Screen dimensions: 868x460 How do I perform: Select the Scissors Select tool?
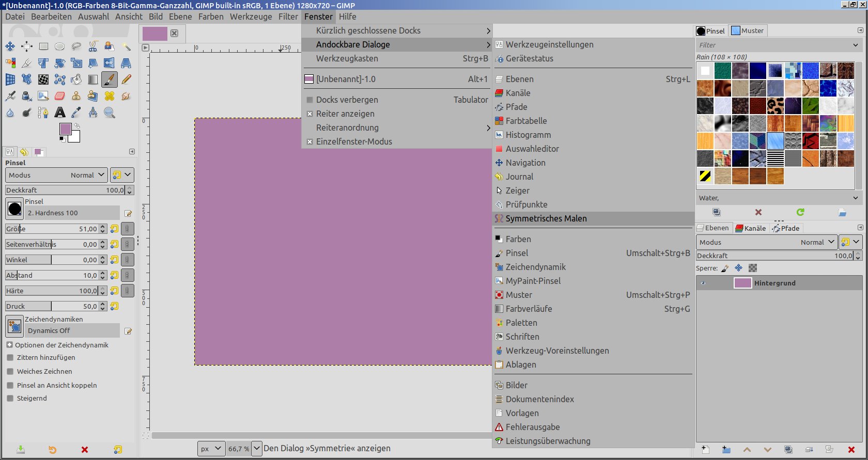click(x=93, y=46)
